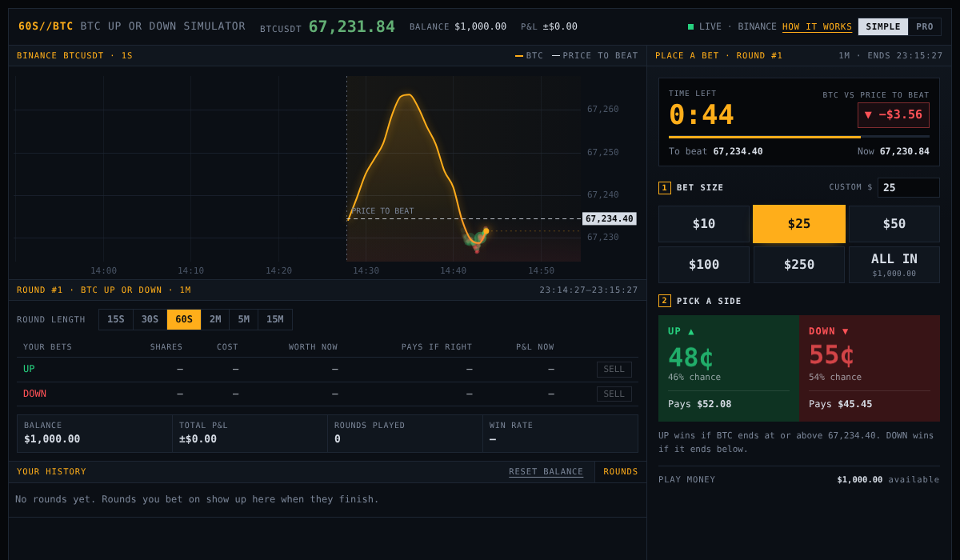Screen dimensions: 960x560
Task: Click the orange BTC legend marker
Action: coord(519,56)
